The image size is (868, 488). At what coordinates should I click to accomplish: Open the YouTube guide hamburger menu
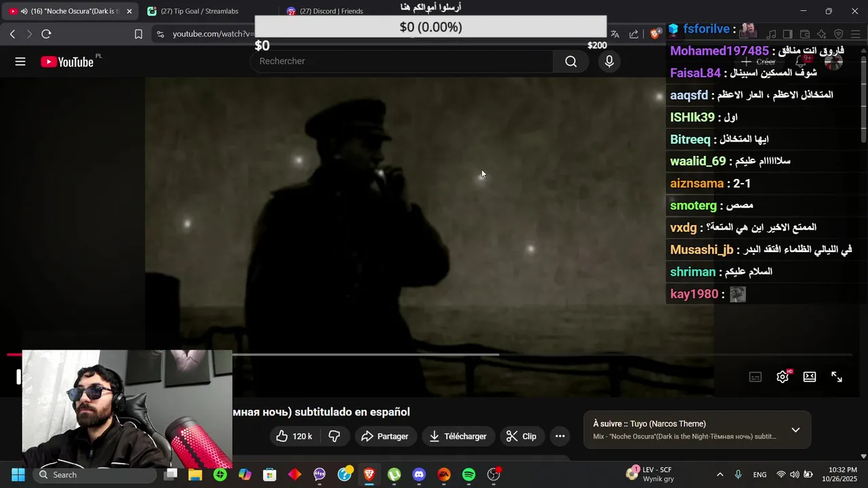[20, 62]
